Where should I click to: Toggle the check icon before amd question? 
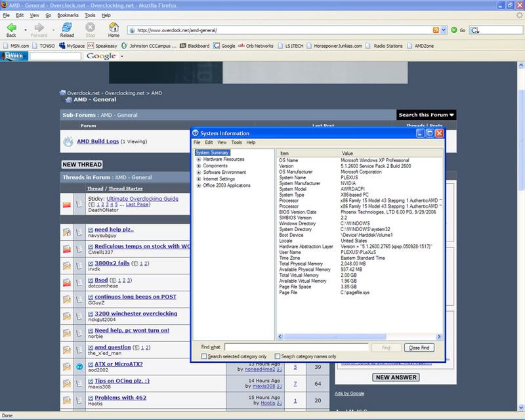(91, 347)
